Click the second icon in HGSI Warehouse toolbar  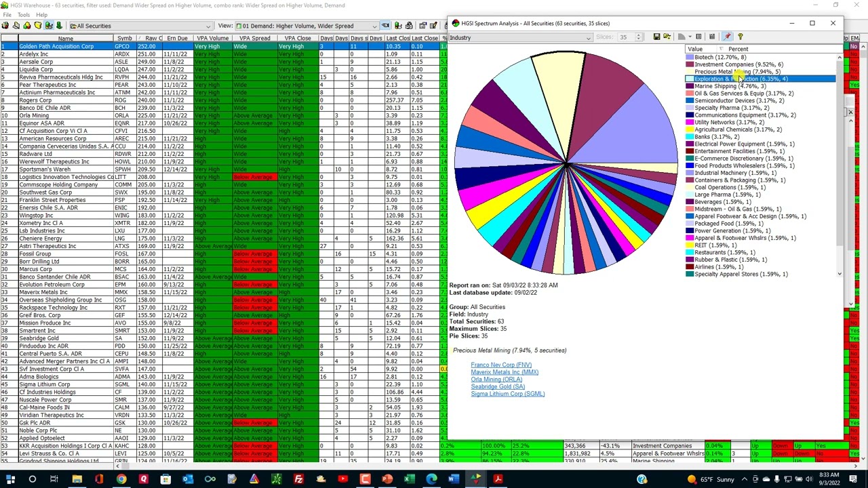pyautogui.click(x=16, y=26)
